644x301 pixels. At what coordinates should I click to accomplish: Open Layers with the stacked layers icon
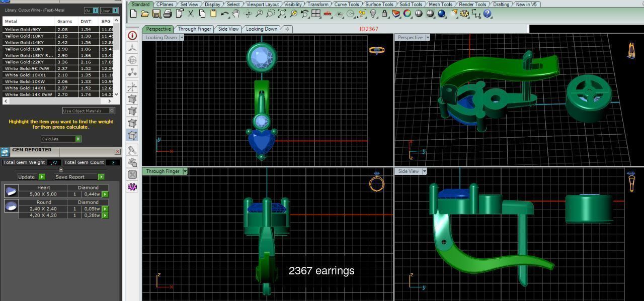[x=396, y=14]
